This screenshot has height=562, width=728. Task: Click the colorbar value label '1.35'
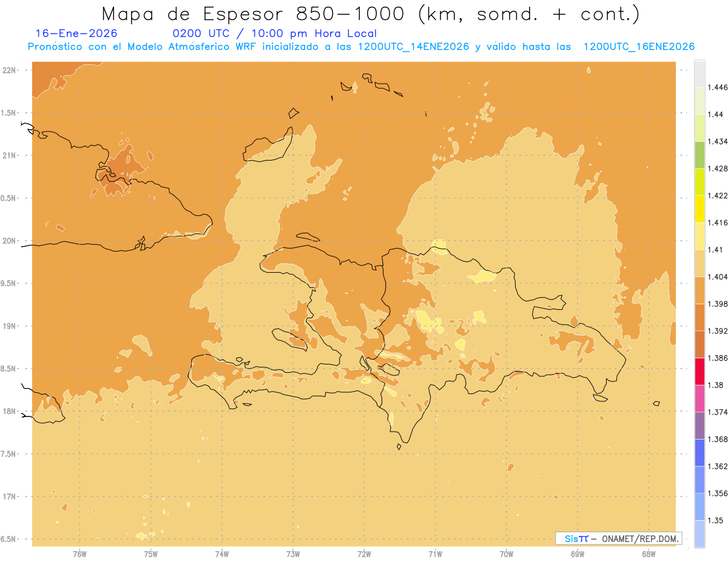click(716, 520)
